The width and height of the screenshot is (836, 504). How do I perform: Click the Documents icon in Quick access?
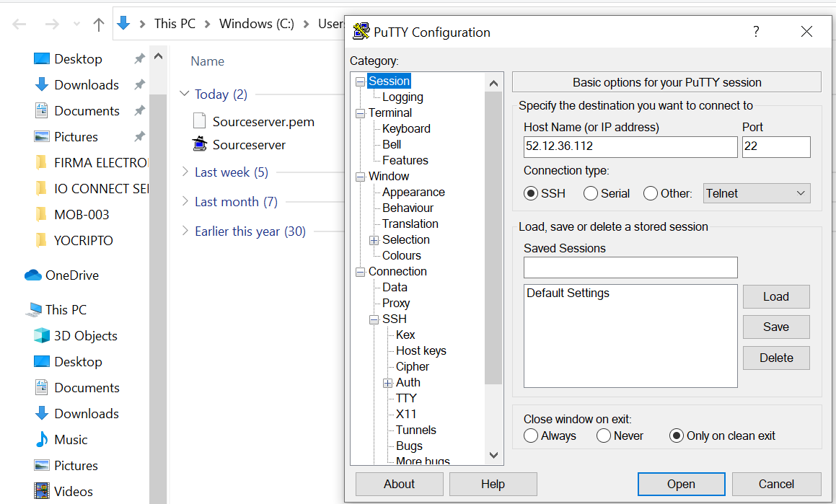click(42, 110)
